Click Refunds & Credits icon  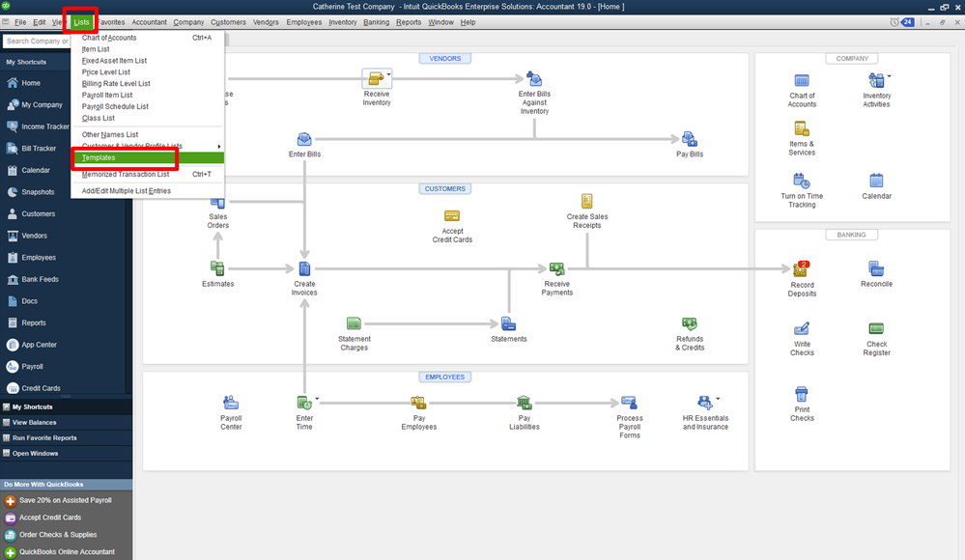(690, 323)
